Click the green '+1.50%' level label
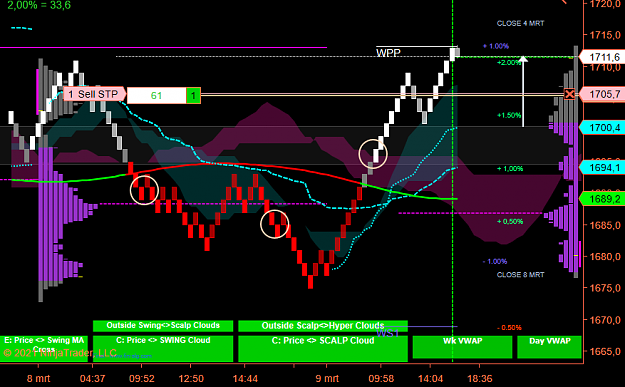Image resolution: width=625 pixels, height=387 pixels. pos(509,115)
